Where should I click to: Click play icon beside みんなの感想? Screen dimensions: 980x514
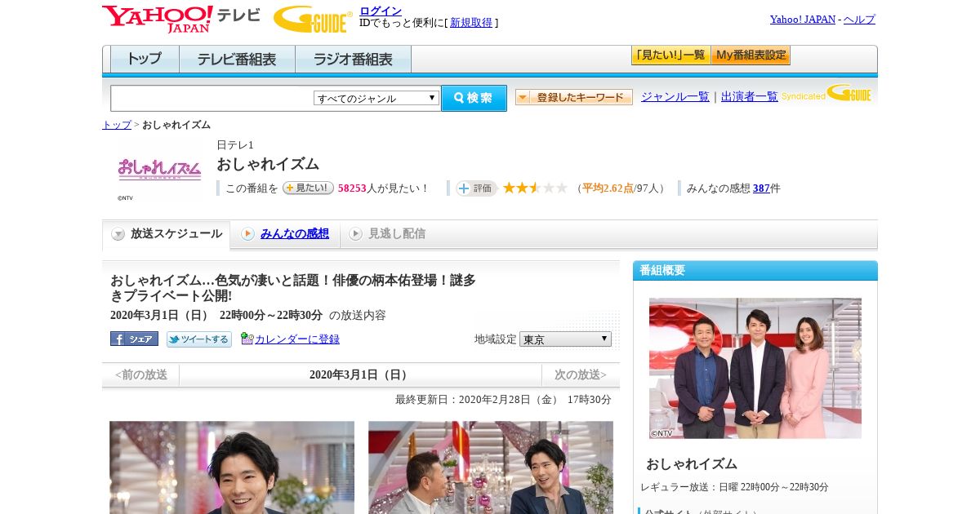pos(247,234)
